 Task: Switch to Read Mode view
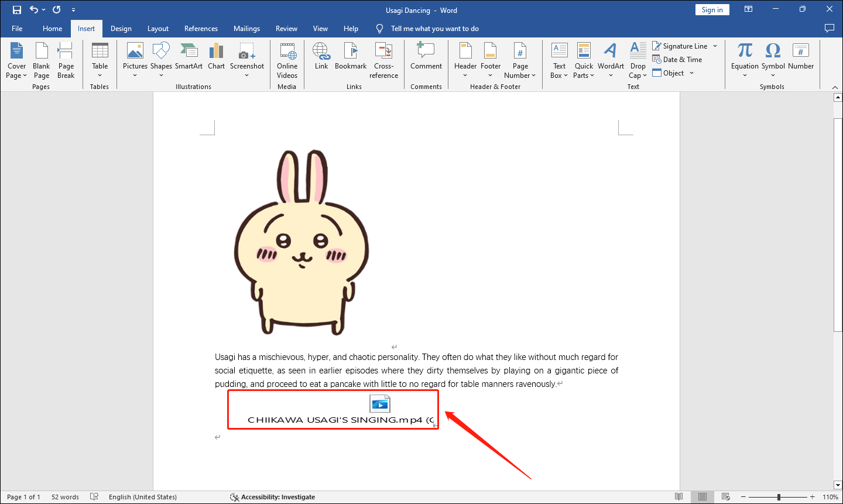[x=678, y=497]
